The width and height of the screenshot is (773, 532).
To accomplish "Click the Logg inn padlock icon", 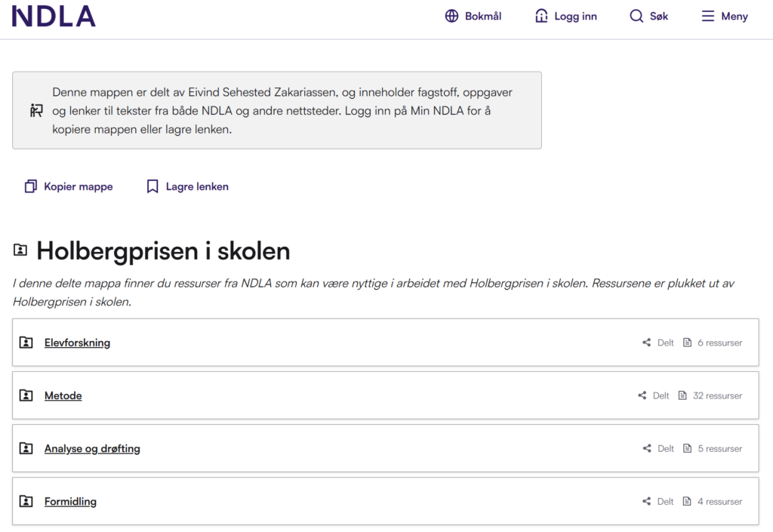I will [x=540, y=15].
